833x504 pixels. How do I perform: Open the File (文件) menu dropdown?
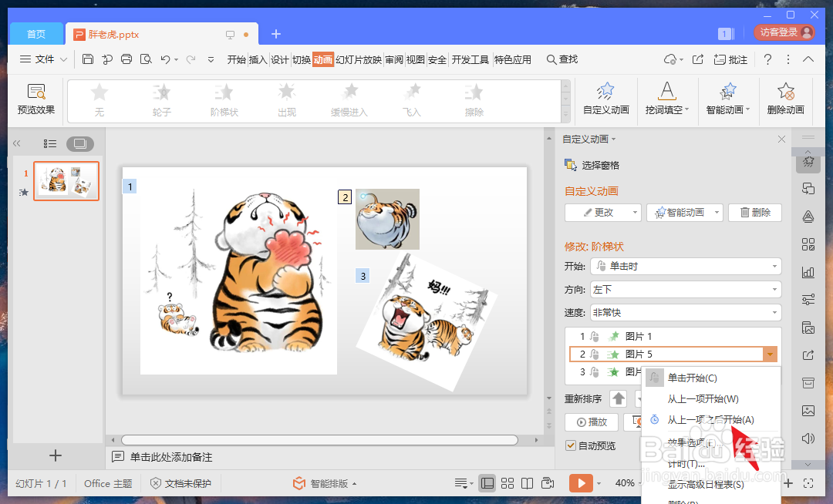43,59
